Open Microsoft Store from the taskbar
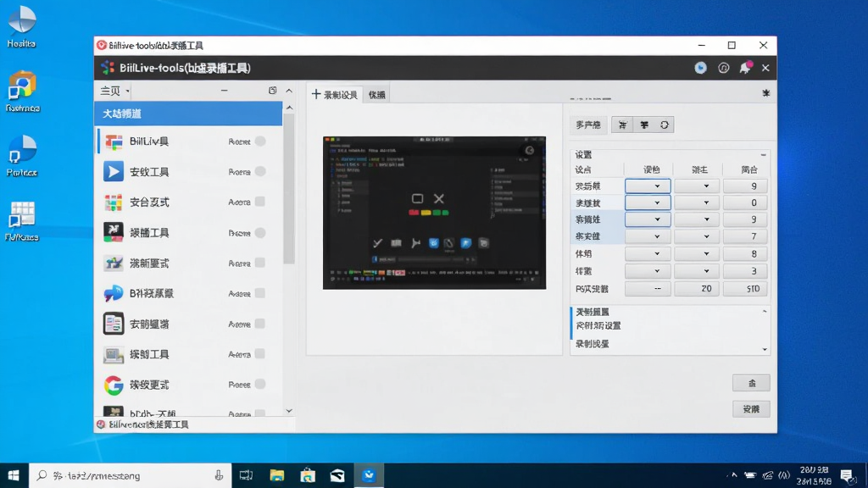The width and height of the screenshot is (868, 488). tap(307, 475)
